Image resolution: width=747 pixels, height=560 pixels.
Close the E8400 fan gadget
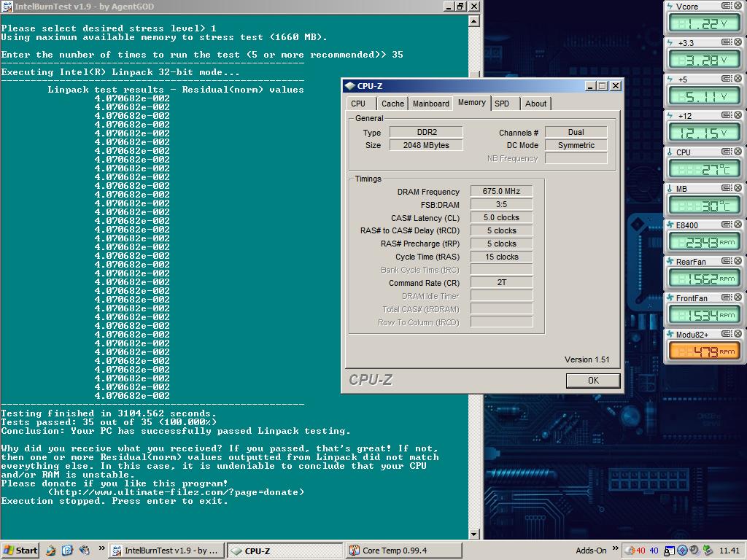tap(738, 225)
